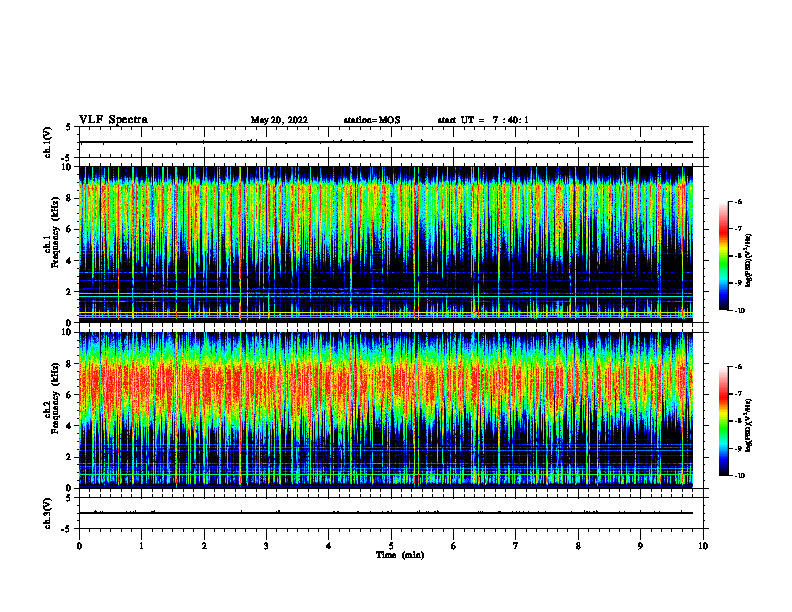
Task: Select the ch.2 color bar scale
Action: (x=724, y=421)
